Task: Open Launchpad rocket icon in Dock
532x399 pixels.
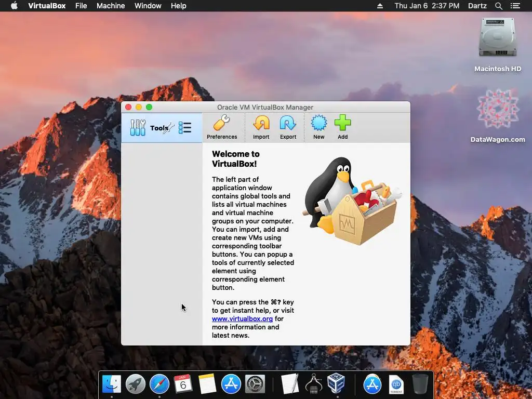Action: [136, 384]
